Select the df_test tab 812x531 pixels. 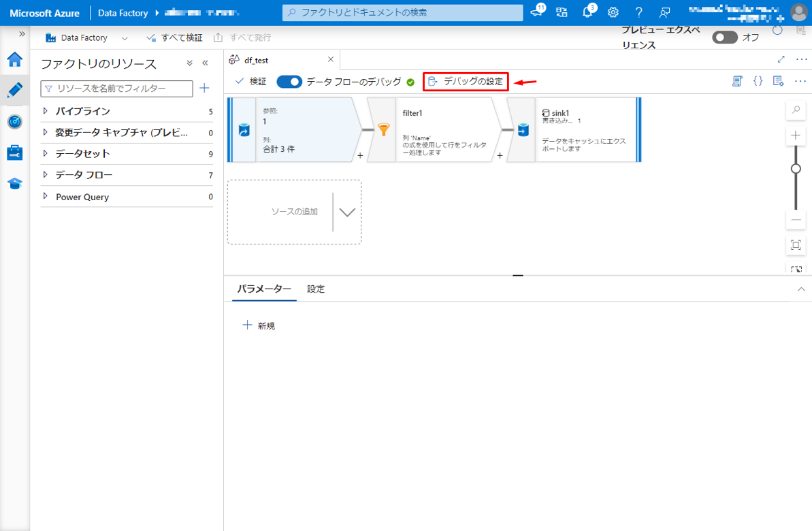[256, 60]
